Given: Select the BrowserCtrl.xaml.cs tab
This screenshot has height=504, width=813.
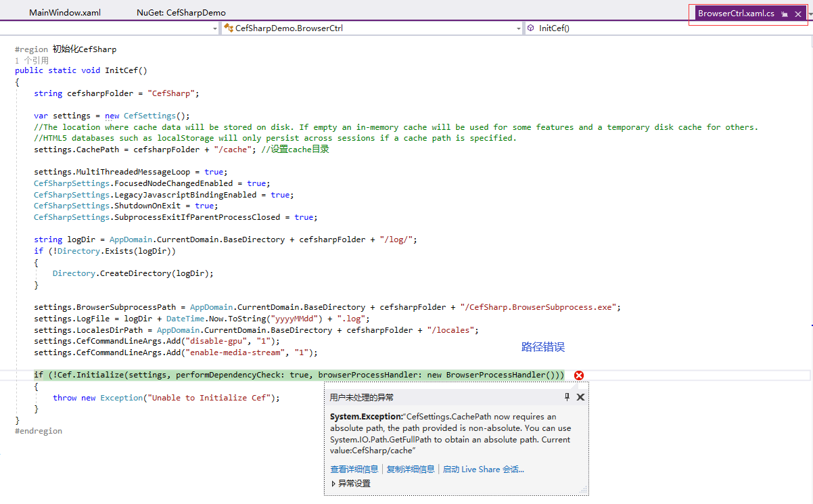Looking at the screenshot, I should 736,14.
